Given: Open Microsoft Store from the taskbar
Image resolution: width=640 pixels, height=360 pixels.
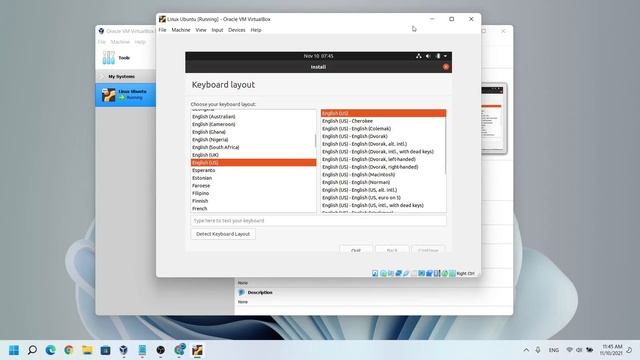Looking at the screenshot, I should (x=105, y=350).
